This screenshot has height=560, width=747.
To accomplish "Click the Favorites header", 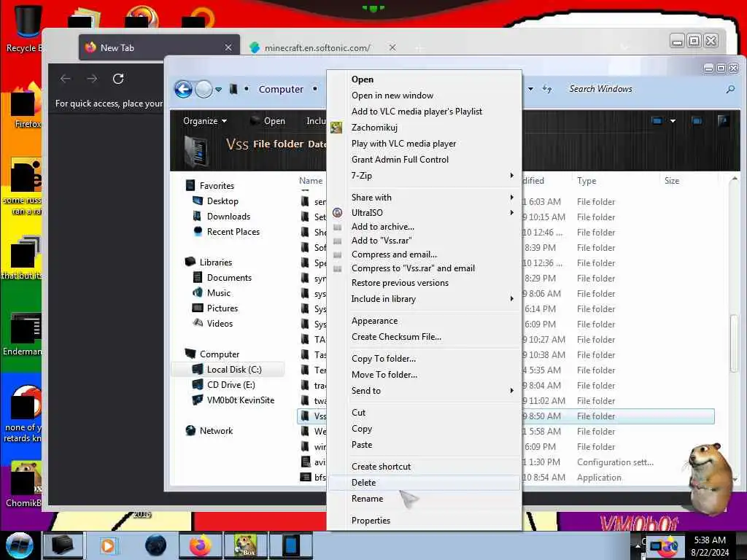I will (x=216, y=186).
